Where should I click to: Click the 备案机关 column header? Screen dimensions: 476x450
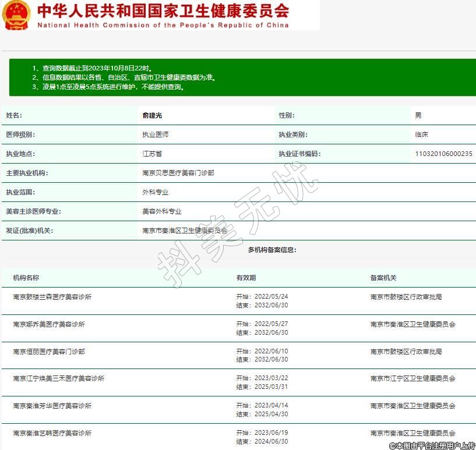tap(383, 278)
